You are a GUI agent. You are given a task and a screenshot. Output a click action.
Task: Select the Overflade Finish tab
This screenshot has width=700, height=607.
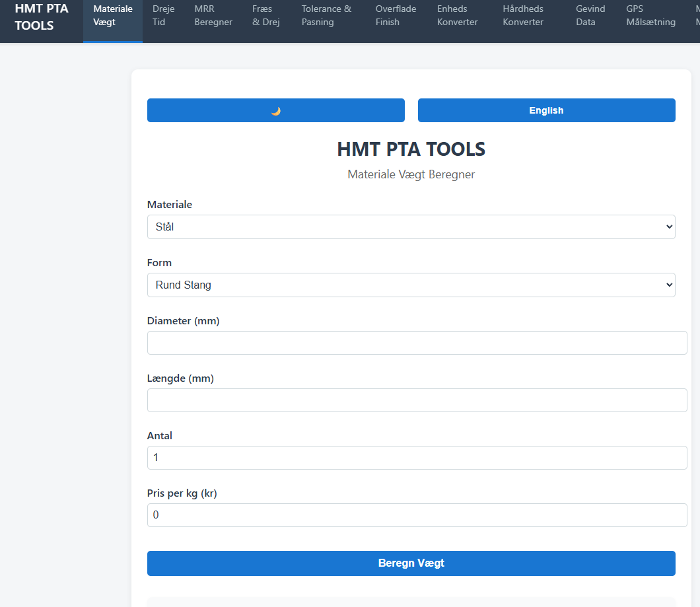click(x=396, y=16)
